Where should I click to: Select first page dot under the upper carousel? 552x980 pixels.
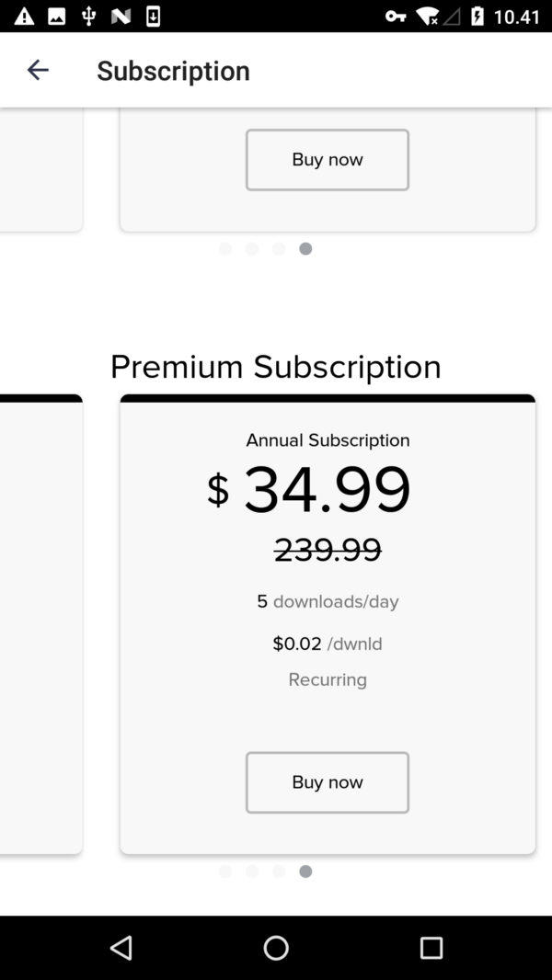225,249
